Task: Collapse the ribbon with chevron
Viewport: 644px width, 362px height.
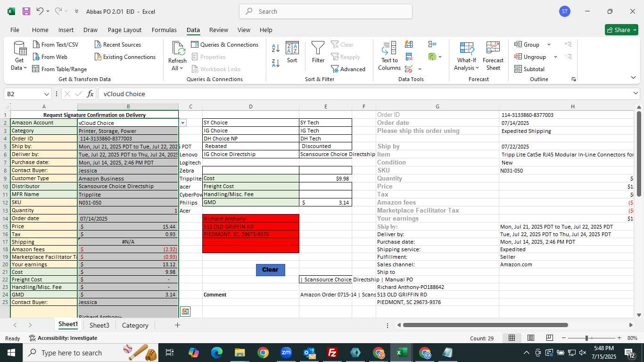Action: coord(633,78)
